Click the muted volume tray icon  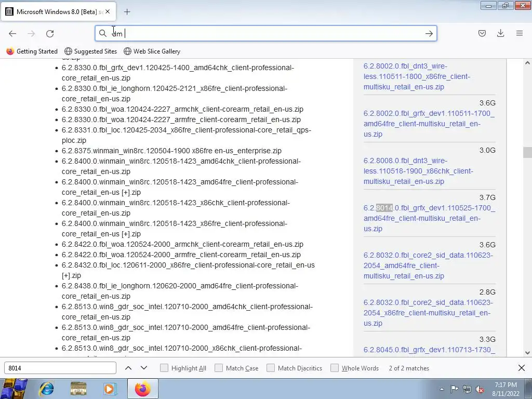point(480,389)
